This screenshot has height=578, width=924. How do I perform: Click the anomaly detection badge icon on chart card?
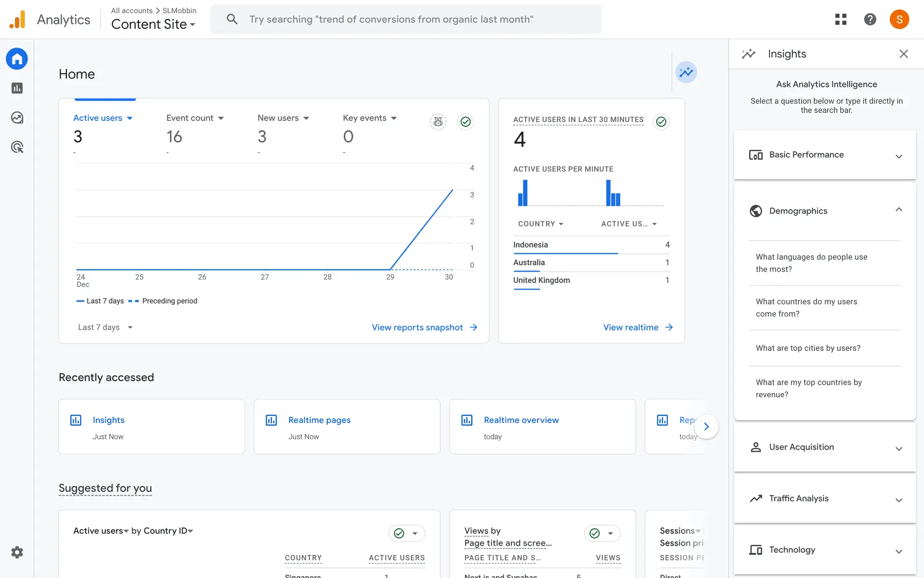438,122
